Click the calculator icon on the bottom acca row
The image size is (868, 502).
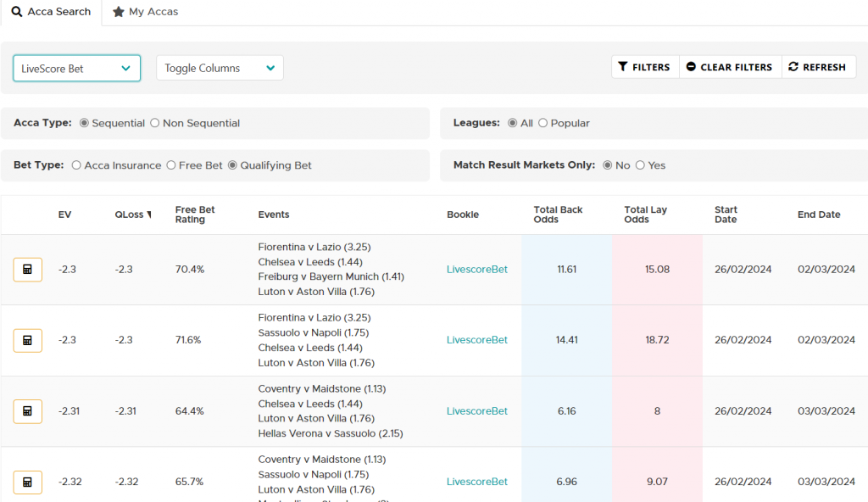(27, 482)
